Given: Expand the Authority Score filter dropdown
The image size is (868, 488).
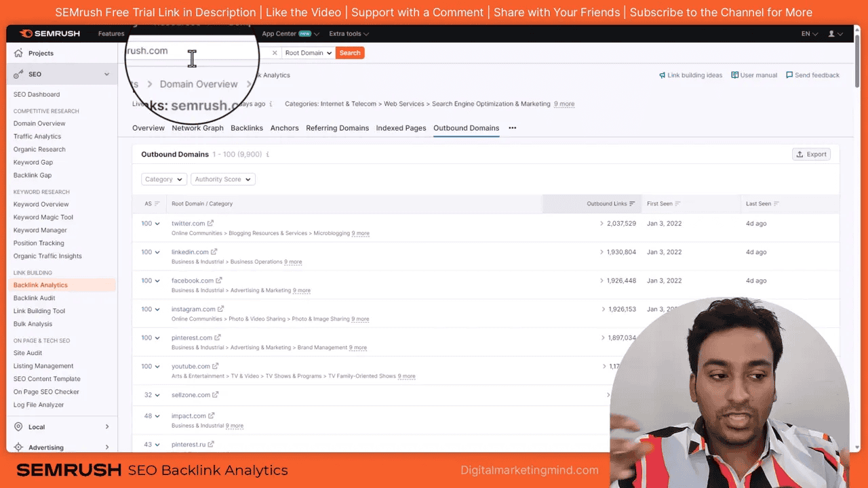Looking at the screenshot, I should pyautogui.click(x=222, y=179).
